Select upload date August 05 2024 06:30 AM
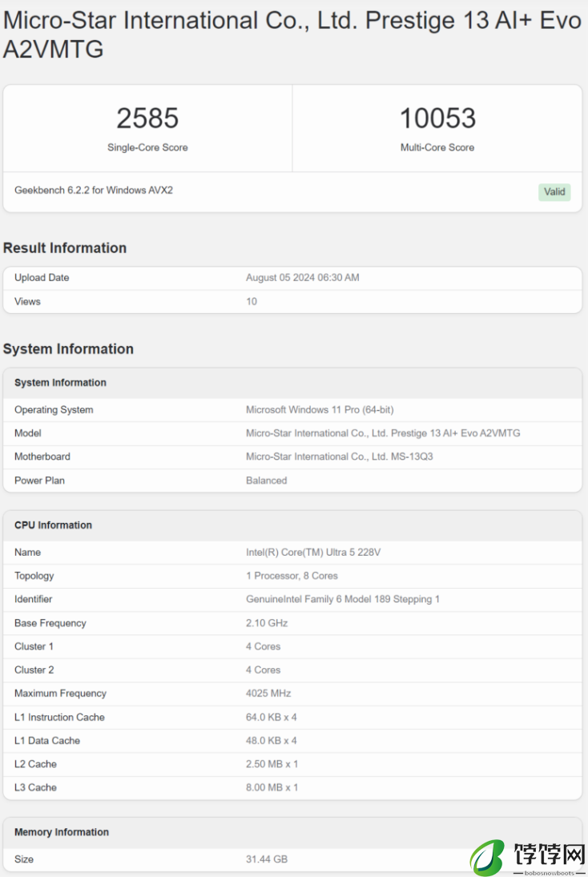This screenshot has height=877, width=588. point(303,278)
